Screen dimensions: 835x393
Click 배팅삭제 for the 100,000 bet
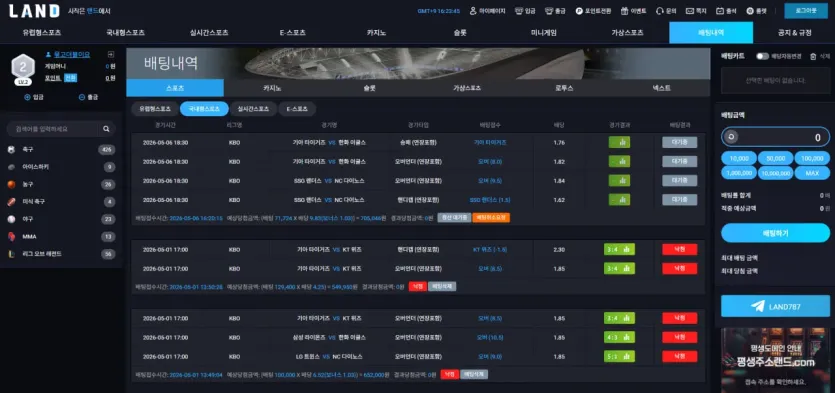[474, 374]
